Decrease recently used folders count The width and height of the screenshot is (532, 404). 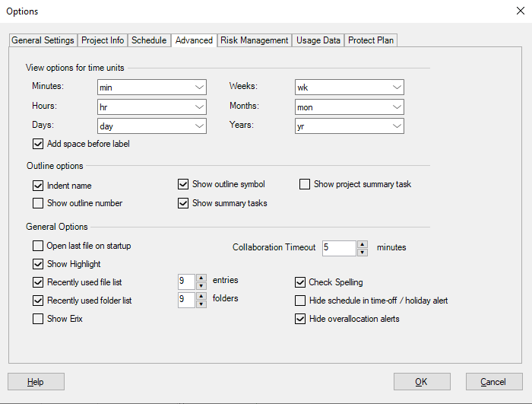coord(201,304)
